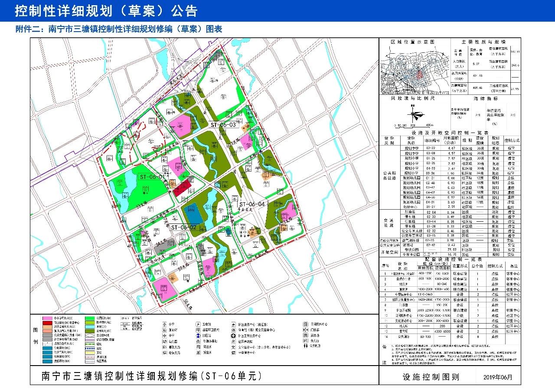Click the 社区服务中心 legend icon
Viewport: 555px width, 392px height.
point(233,324)
